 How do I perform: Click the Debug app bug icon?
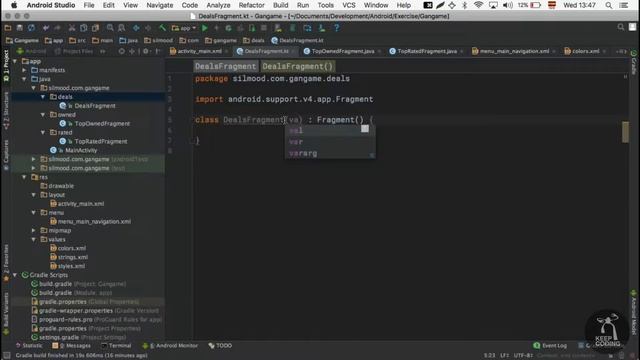(229, 28)
